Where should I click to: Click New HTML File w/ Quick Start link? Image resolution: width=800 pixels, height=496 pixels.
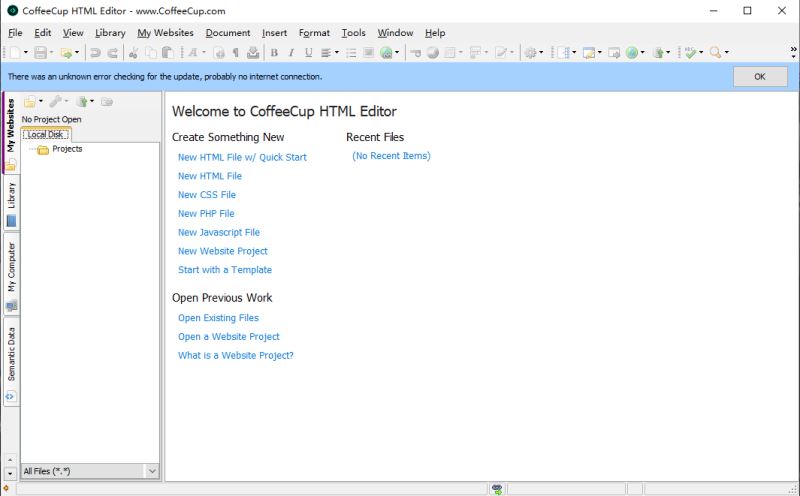(242, 157)
